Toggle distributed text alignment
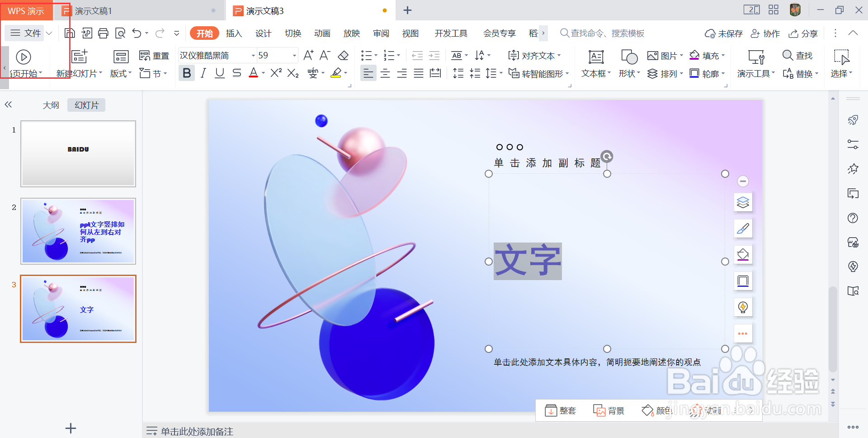 tap(435, 73)
